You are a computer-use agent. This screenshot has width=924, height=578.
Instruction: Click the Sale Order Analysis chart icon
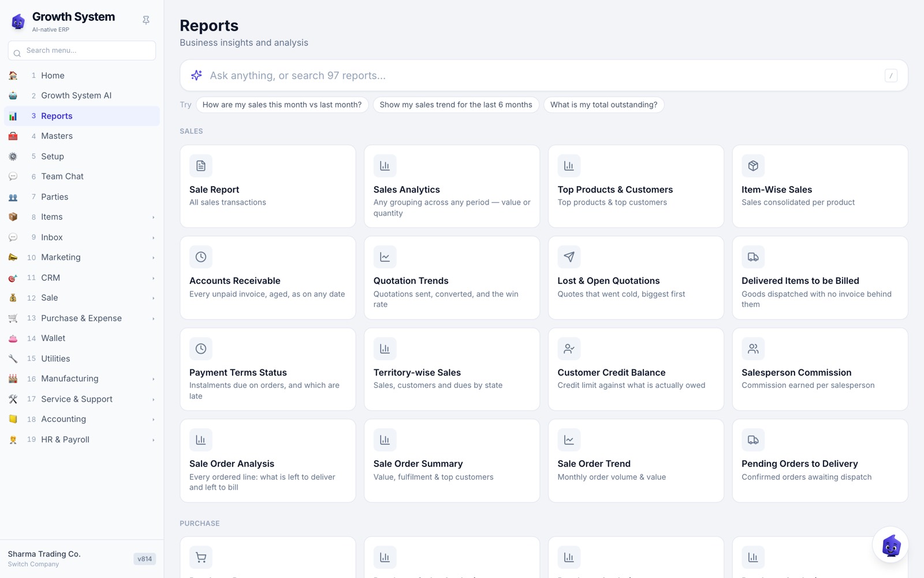(201, 440)
